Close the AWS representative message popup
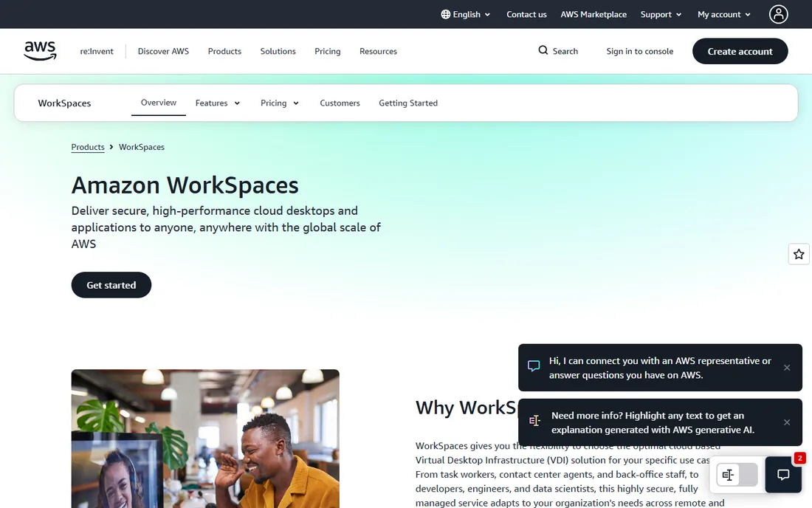The image size is (812, 508). click(787, 368)
